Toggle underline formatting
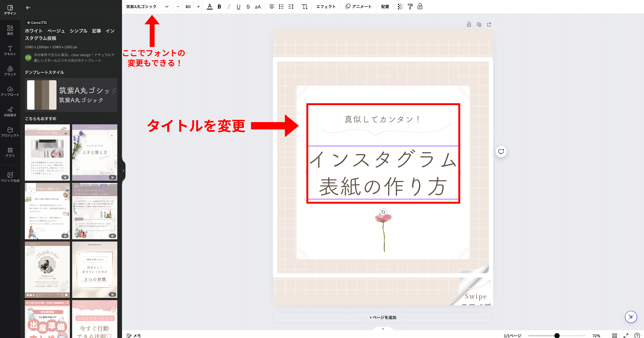This screenshot has width=644, height=338. [239, 7]
